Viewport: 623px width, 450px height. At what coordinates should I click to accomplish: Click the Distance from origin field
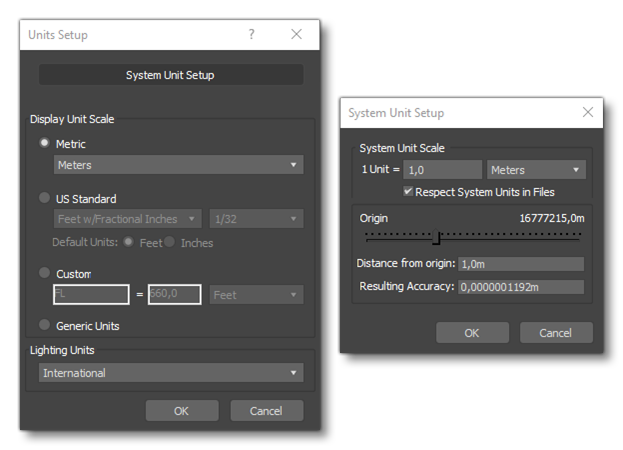(521, 264)
